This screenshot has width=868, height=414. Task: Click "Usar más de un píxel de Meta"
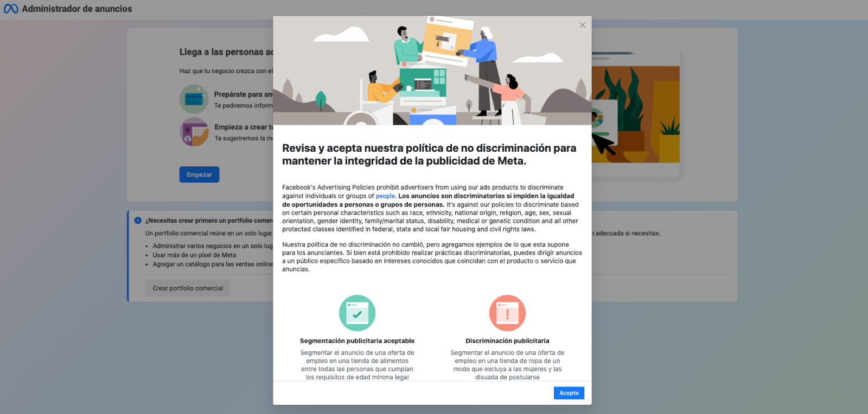pos(194,255)
